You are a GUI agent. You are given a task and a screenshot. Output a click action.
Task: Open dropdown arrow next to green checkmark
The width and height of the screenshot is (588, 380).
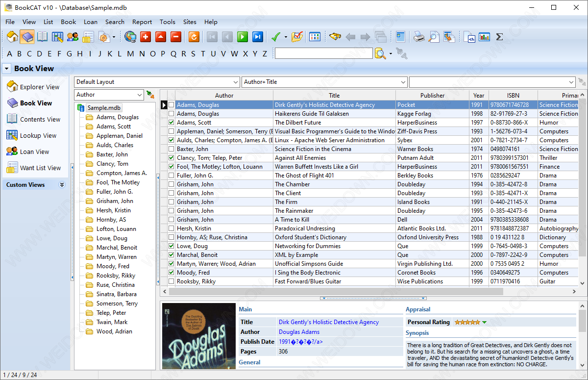pos(286,37)
